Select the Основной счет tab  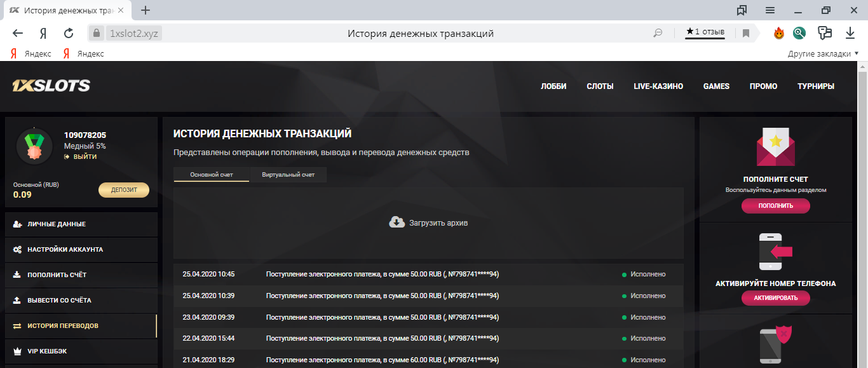coord(212,175)
